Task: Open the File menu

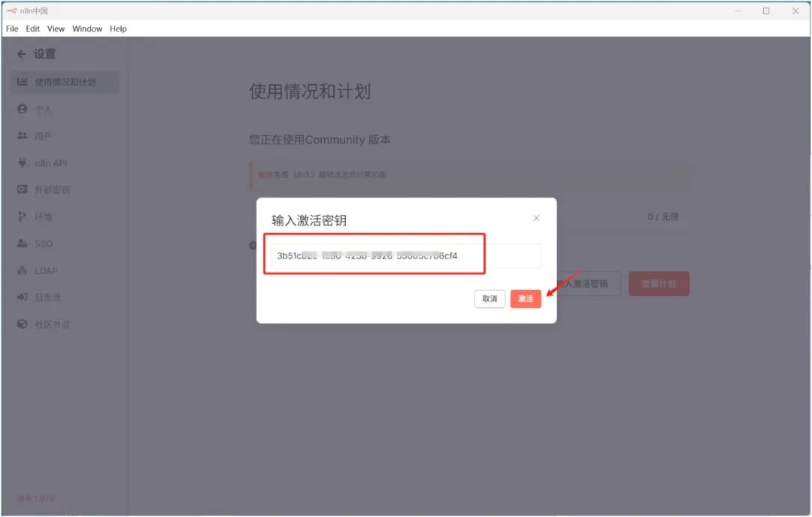Action: [12, 29]
